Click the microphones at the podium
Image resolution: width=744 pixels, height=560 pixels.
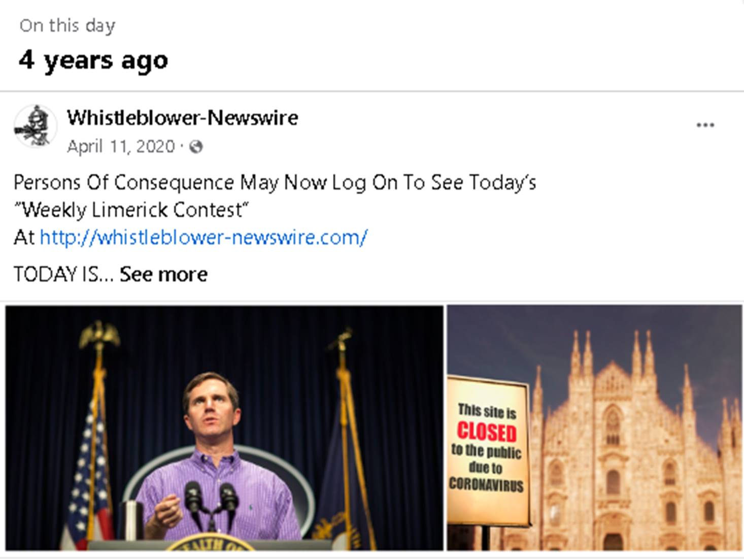(x=211, y=500)
